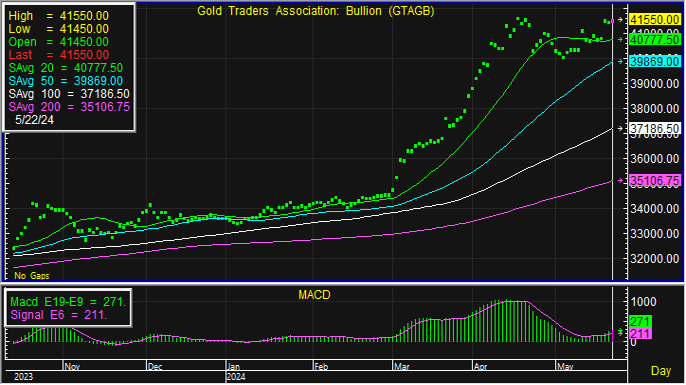Select the SAvg 20 = 40777.50 legend entry
The height and width of the screenshot is (385, 686).
pos(66,68)
